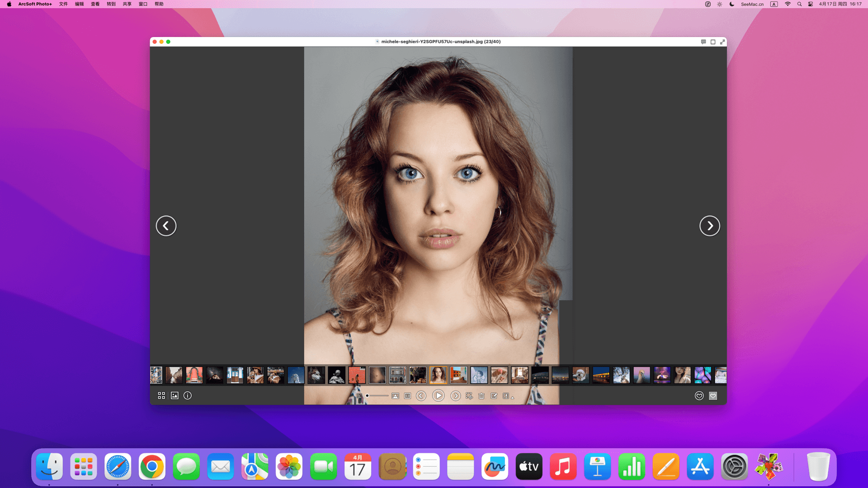The width and height of the screenshot is (868, 488).
Task: Open Music app from the Dock
Action: (x=563, y=467)
